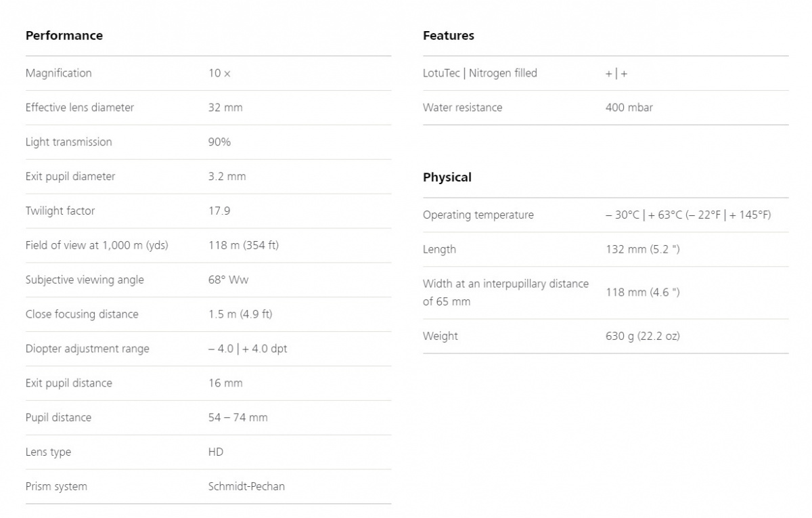Click the 3.2 mm exit pupil value
The image size is (812, 518).
[227, 177]
